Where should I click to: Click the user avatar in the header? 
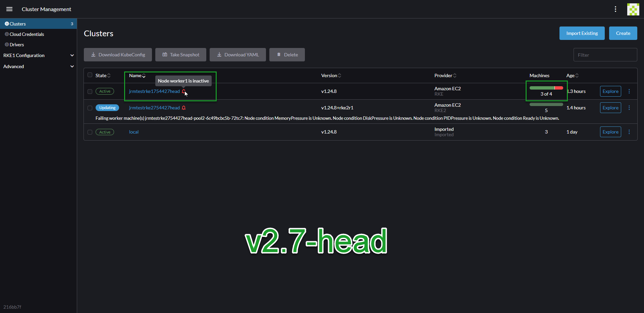click(x=633, y=9)
